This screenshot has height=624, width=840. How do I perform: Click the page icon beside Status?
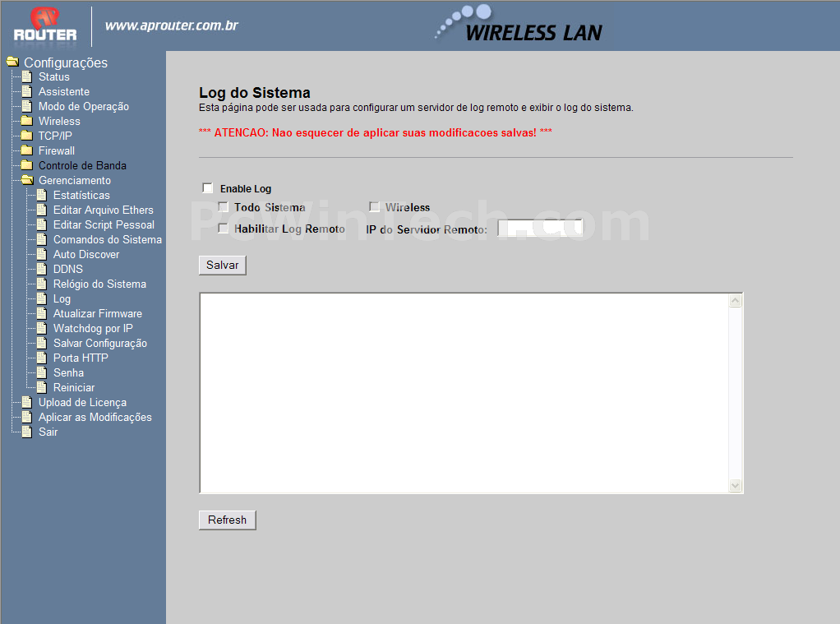(x=27, y=76)
